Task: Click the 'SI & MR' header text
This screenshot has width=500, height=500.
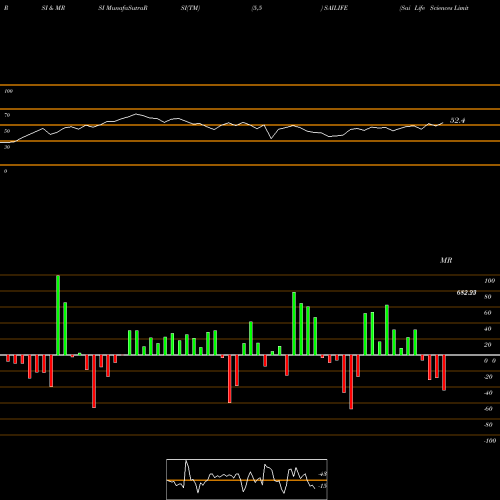Action: (53, 8)
